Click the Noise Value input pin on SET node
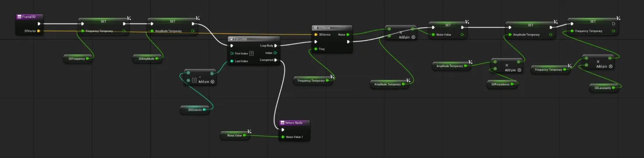This screenshot has width=644, height=158. tap(433, 35)
